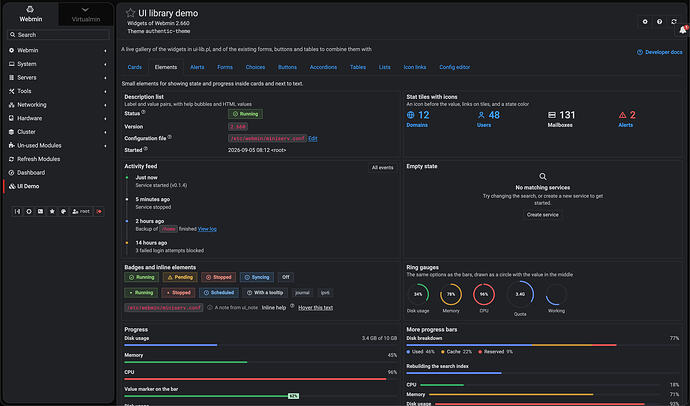Click the All events button

pos(382,168)
